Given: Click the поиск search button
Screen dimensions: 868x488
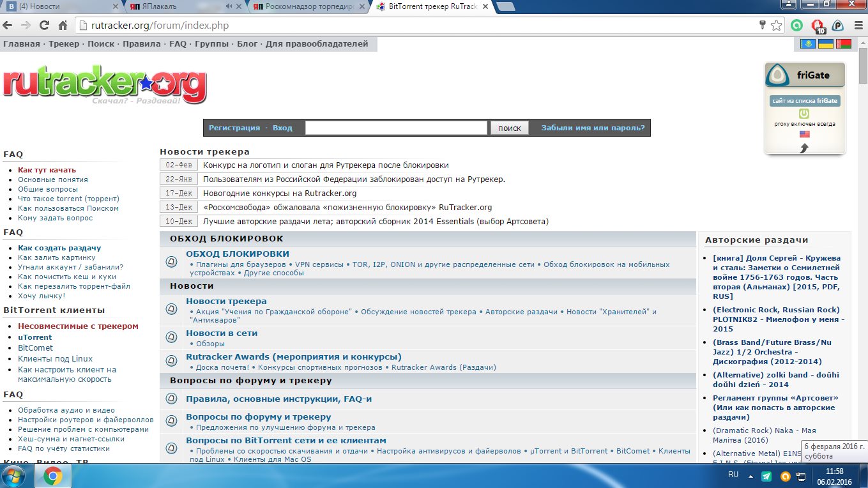Looking at the screenshot, I should [x=510, y=128].
